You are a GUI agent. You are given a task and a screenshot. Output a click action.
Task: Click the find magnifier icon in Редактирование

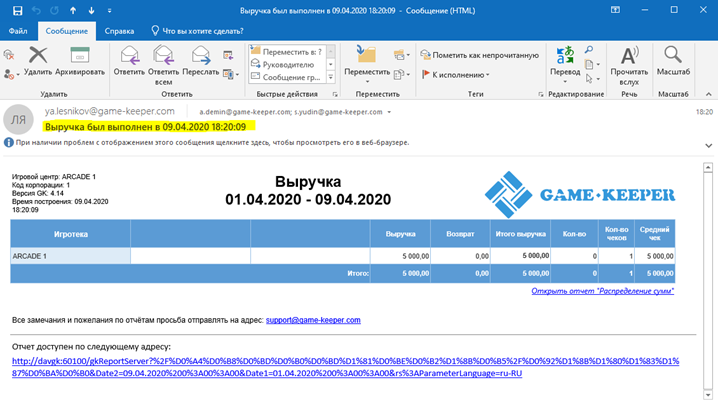pyautogui.click(x=589, y=49)
